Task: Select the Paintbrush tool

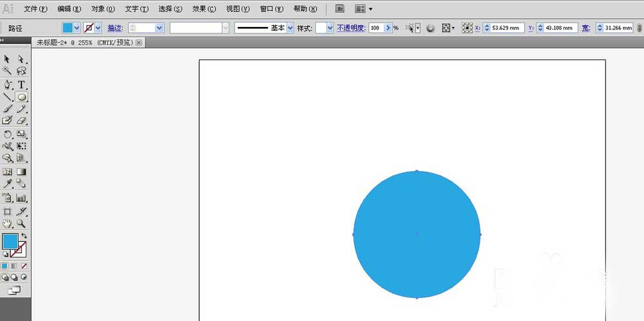Action: pyautogui.click(x=7, y=109)
